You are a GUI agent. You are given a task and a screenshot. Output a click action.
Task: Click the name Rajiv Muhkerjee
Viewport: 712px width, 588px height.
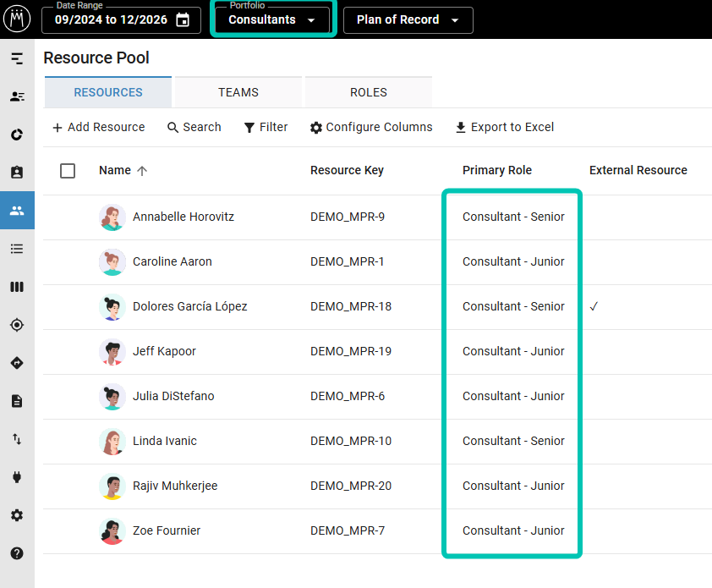175,486
